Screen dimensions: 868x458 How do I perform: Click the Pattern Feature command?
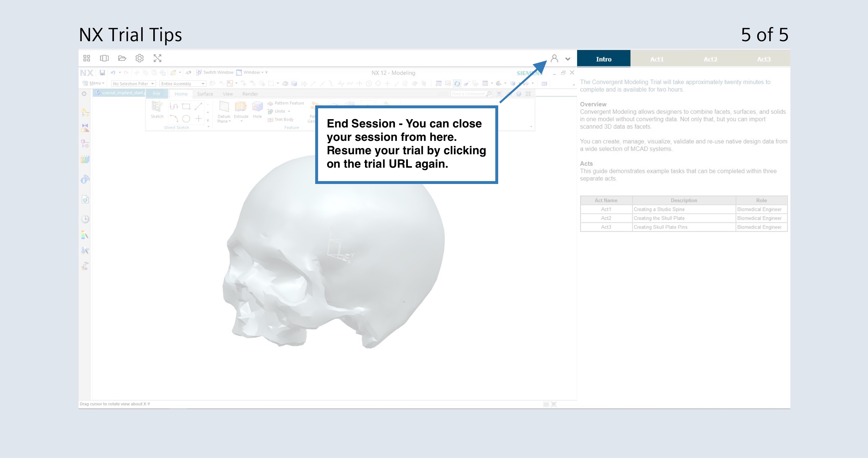(x=286, y=103)
